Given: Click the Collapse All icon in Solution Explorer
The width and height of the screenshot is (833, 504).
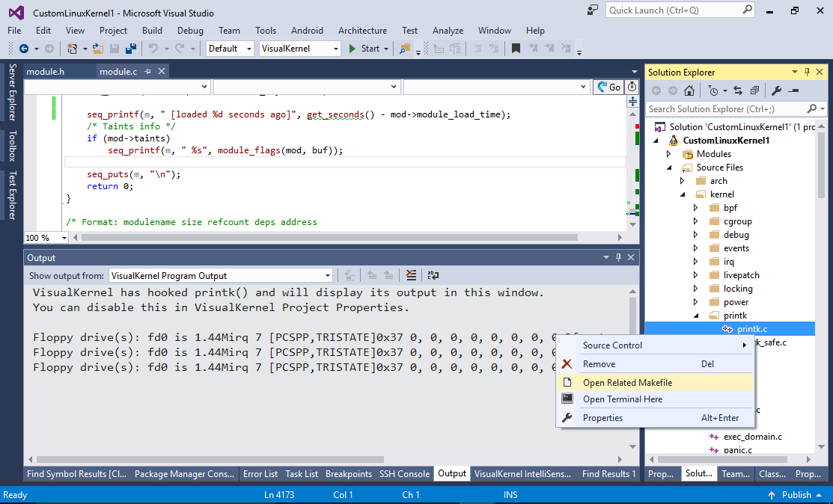Looking at the screenshot, I should tap(754, 90).
